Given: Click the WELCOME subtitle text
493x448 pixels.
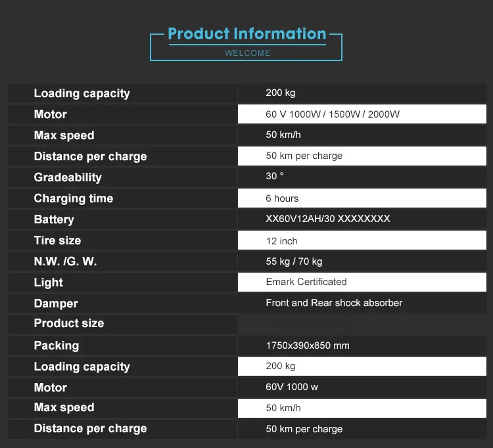Looking at the screenshot, I should pyautogui.click(x=247, y=53).
